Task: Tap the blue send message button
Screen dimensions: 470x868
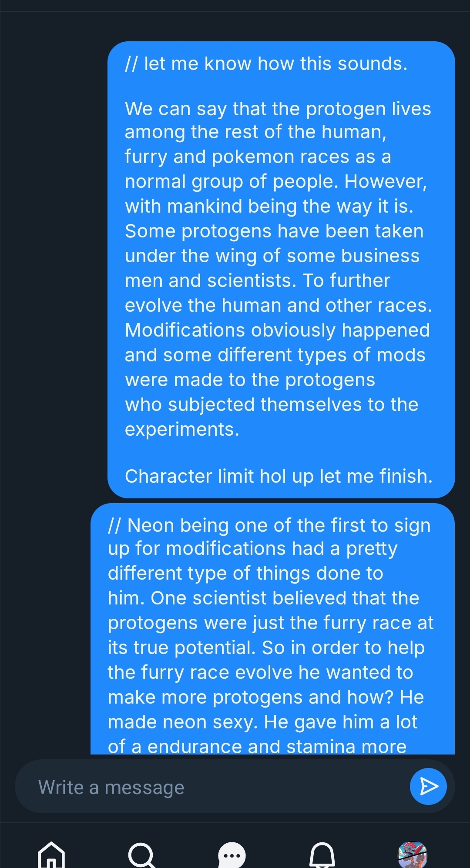Action: pyautogui.click(x=428, y=786)
